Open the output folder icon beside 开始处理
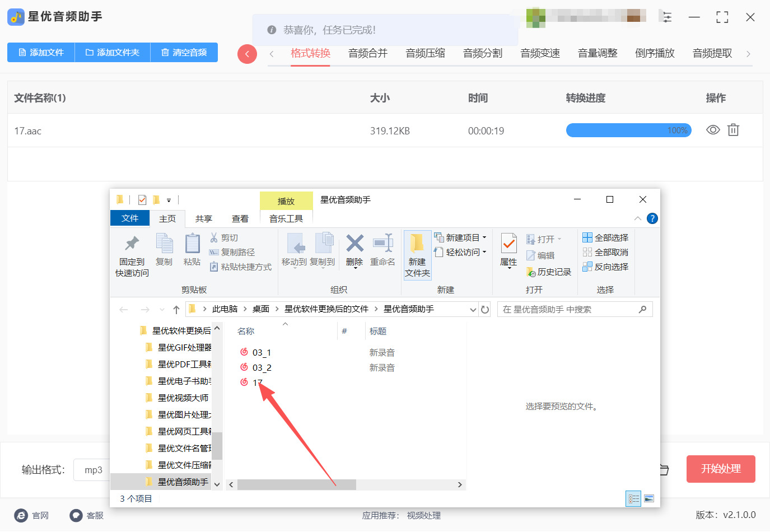This screenshot has height=532, width=770. point(663,469)
